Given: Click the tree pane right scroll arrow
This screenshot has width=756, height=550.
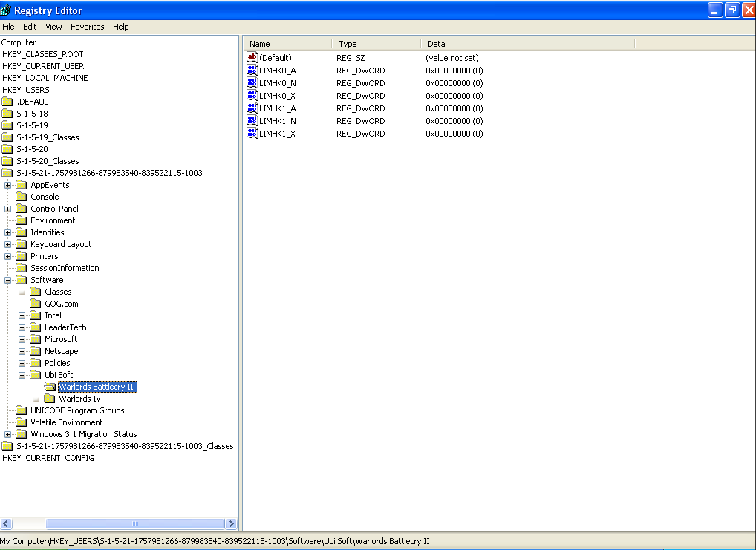Looking at the screenshot, I should (231, 523).
